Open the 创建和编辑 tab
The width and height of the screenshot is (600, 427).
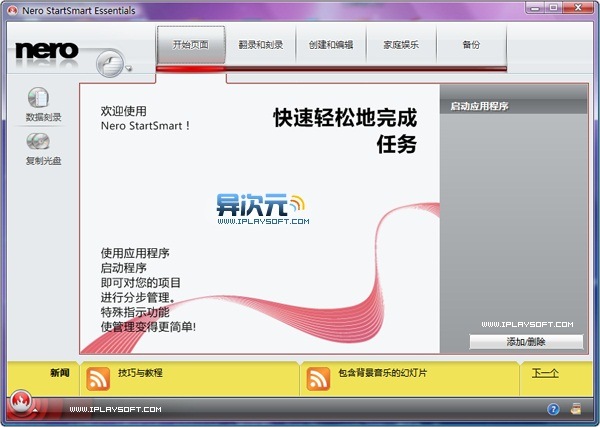pyautogui.click(x=331, y=45)
